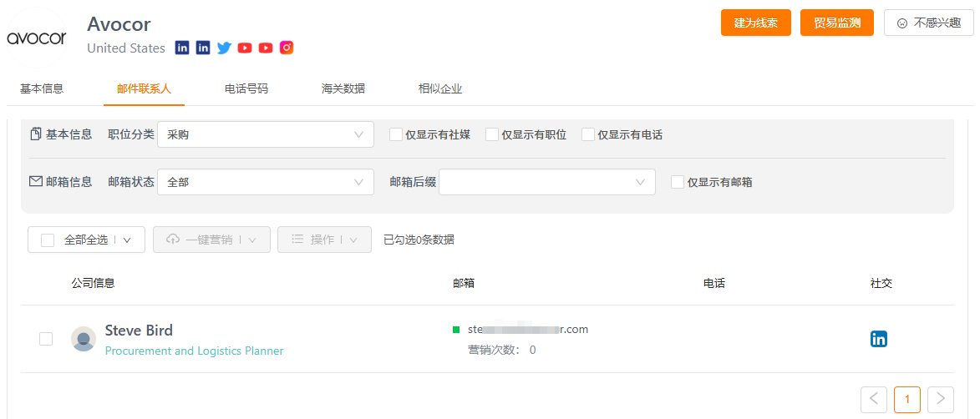Click Procurement and Logistics Planner title
The height and width of the screenshot is (419, 980).
(x=195, y=351)
